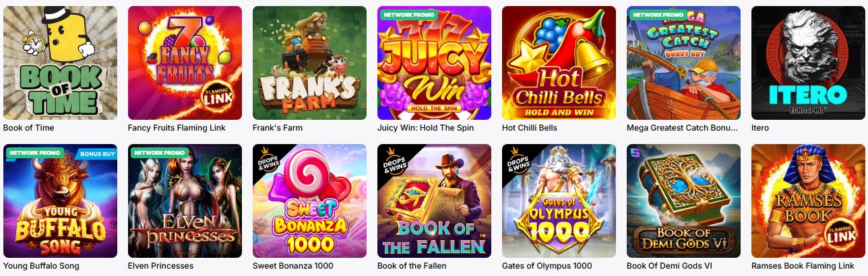Open the Book of Time game thumbnail
868x276 pixels.
(60, 63)
